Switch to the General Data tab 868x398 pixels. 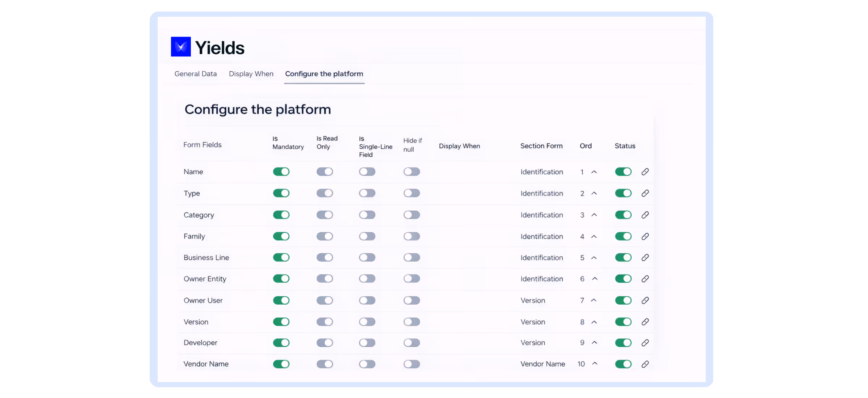[195, 74]
